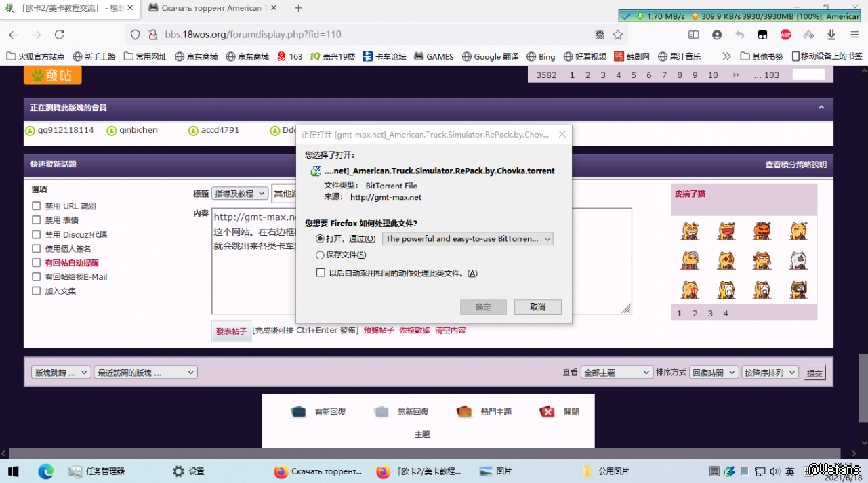Click the page jump input next to 103
Screen dimensions: 868x483
tap(808, 75)
